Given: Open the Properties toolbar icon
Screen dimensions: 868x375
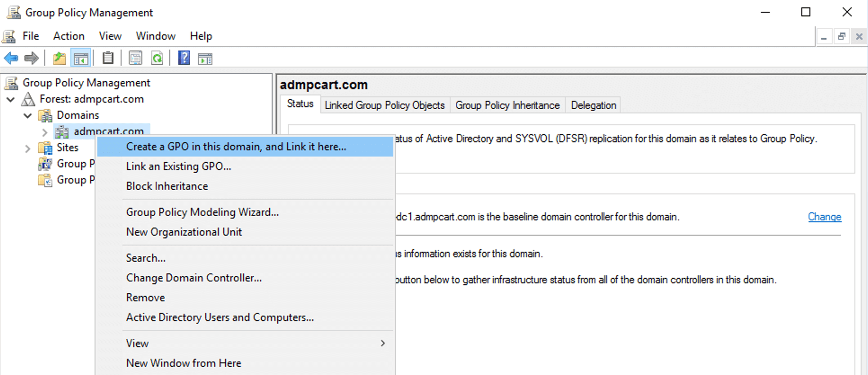Looking at the screenshot, I should (135, 58).
